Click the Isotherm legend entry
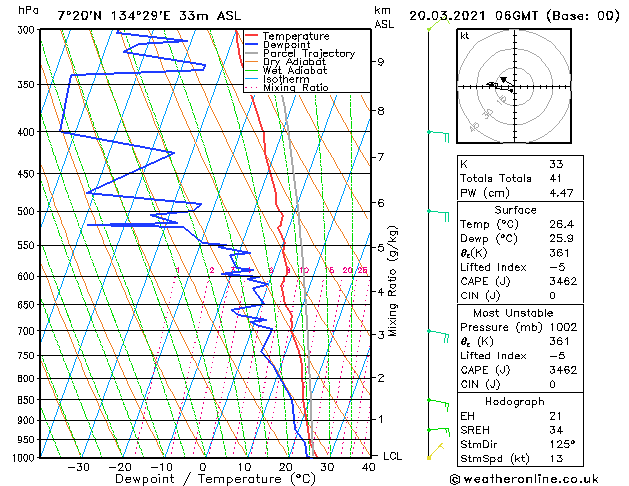 (x=277, y=79)
